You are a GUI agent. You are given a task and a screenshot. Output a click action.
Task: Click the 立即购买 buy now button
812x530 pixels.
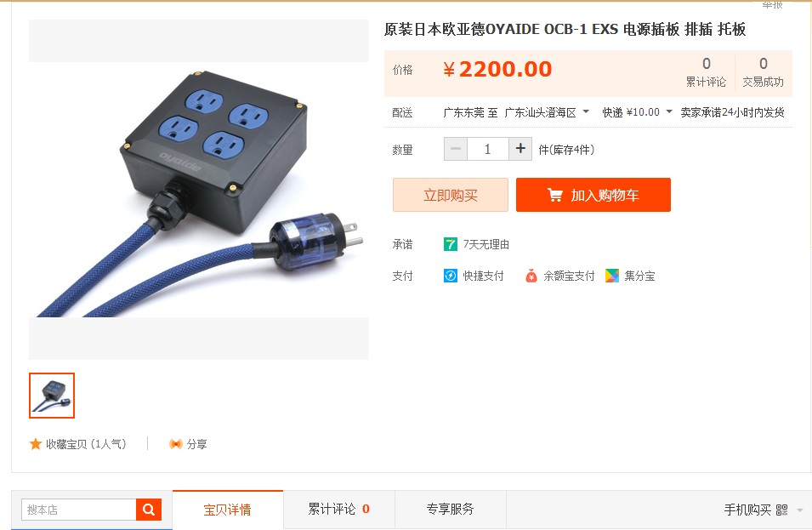451,195
